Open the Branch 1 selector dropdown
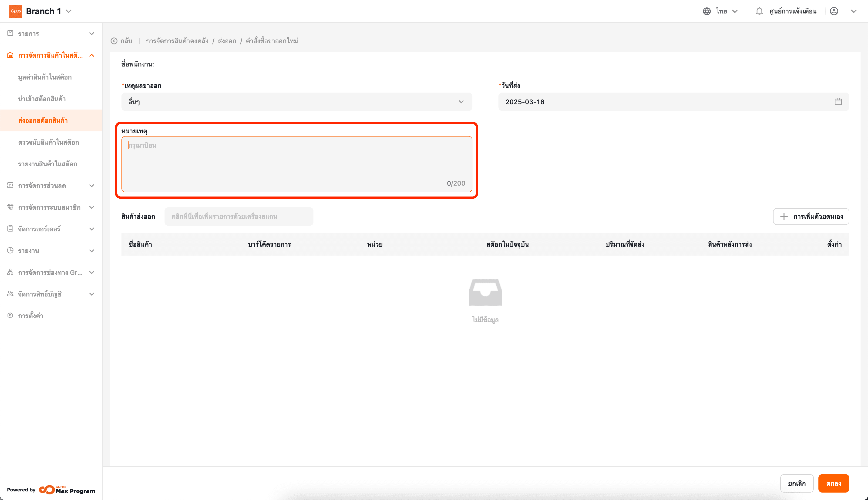 (x=69, y=11)
